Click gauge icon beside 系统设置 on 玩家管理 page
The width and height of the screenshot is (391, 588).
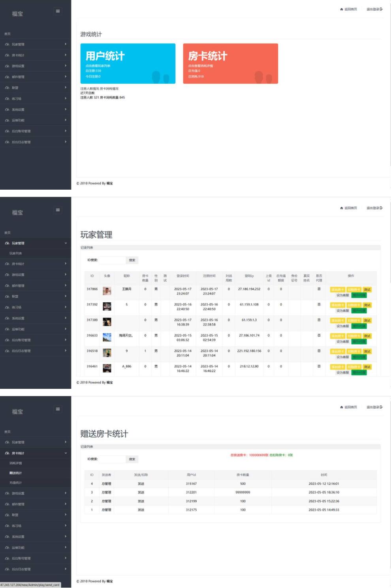coord(7,318)
